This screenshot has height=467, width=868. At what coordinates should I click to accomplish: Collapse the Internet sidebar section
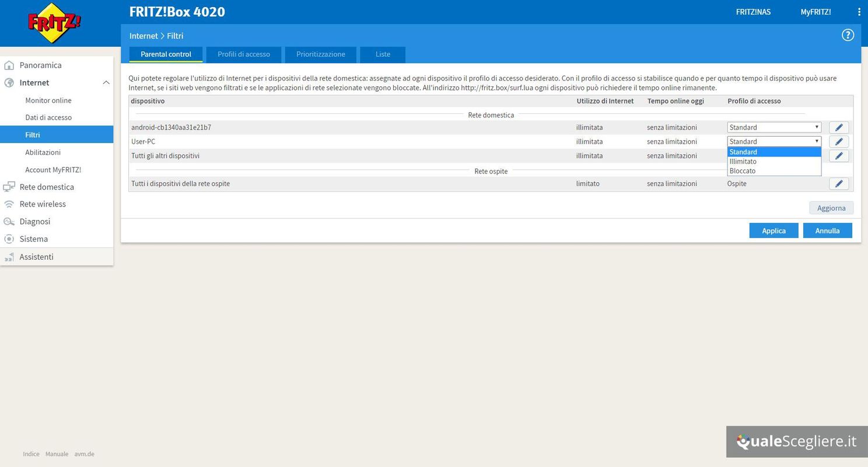[106, 83]
